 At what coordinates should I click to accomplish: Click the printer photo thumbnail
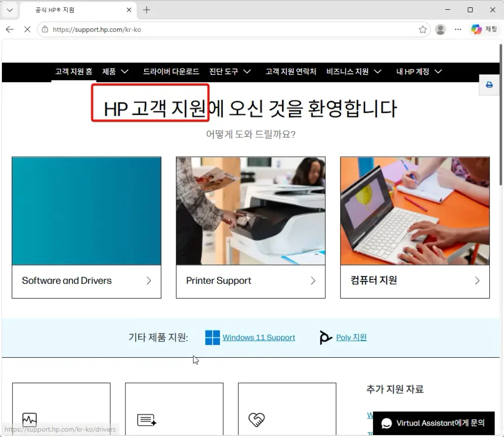[x=251, y=211]
